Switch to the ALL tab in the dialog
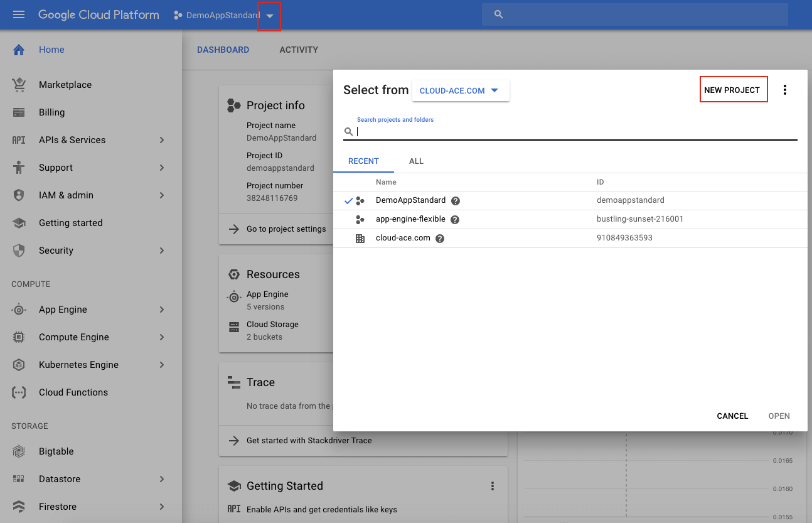The image size is (812, 523). coord(416,161)
